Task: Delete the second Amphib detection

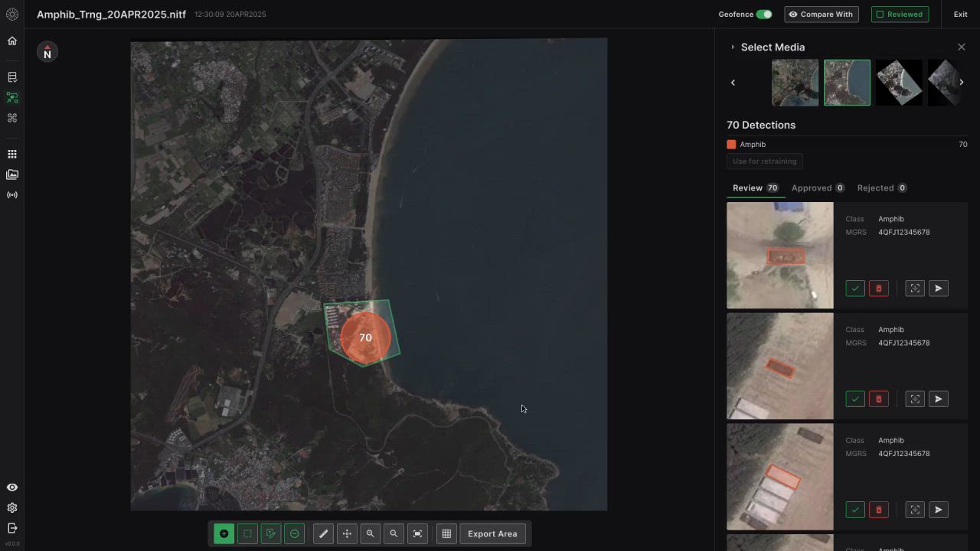Action: coord(878,399)
